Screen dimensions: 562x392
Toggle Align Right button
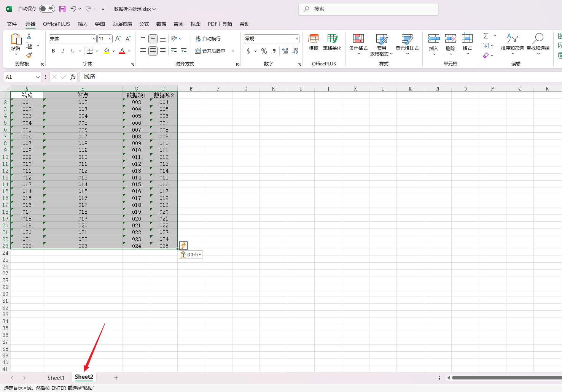click(163, 51)
